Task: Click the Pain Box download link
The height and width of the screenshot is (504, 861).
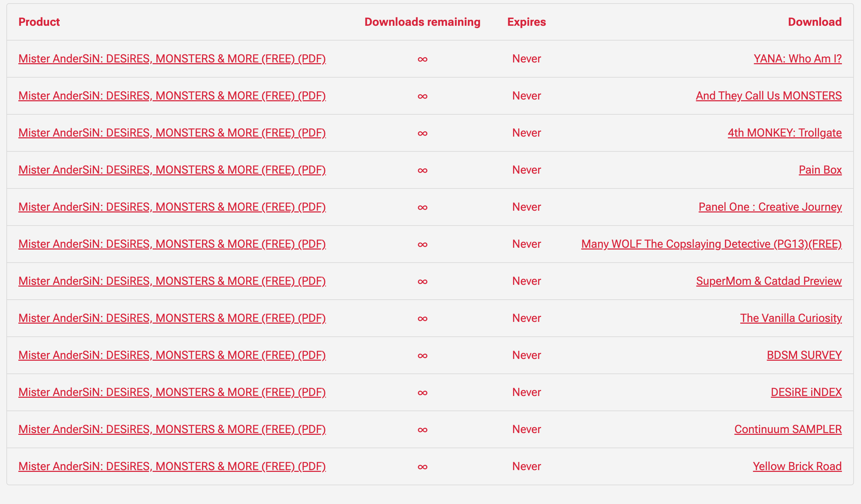Action: tap(820, 170)
